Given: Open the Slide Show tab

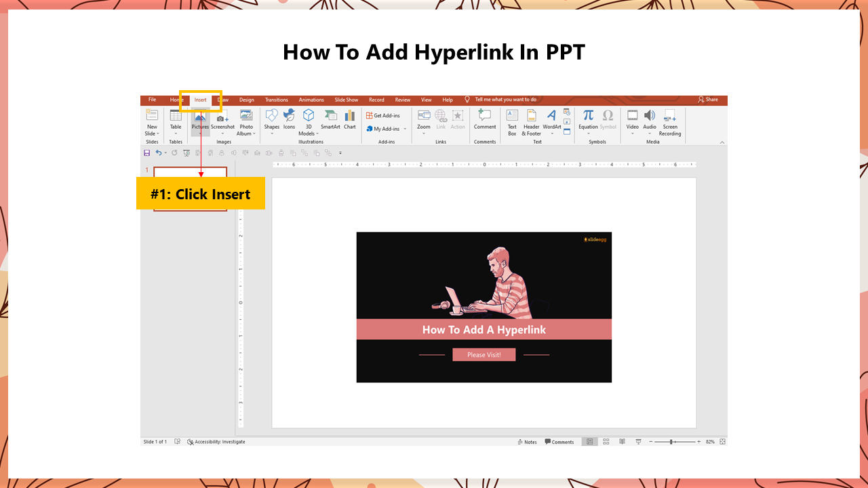Looking at the screenshot, I should tap(347, 100).
